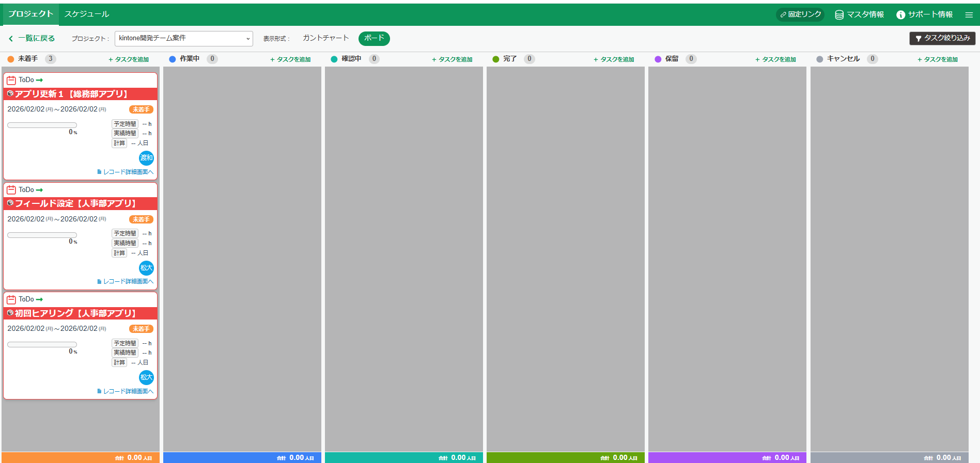Screen dimensions: 980x463
Task: Add task to 保留 column
Action: pos(775,59)
